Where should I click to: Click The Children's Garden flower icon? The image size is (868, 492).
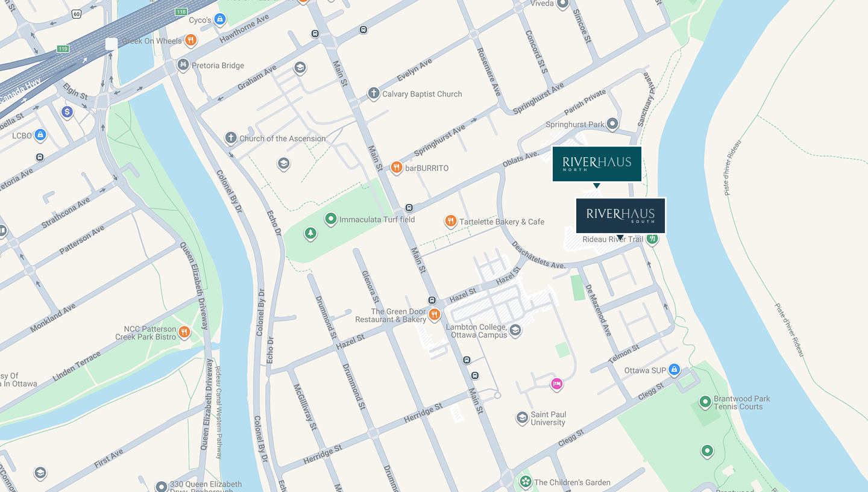click(x=526, y=482)
